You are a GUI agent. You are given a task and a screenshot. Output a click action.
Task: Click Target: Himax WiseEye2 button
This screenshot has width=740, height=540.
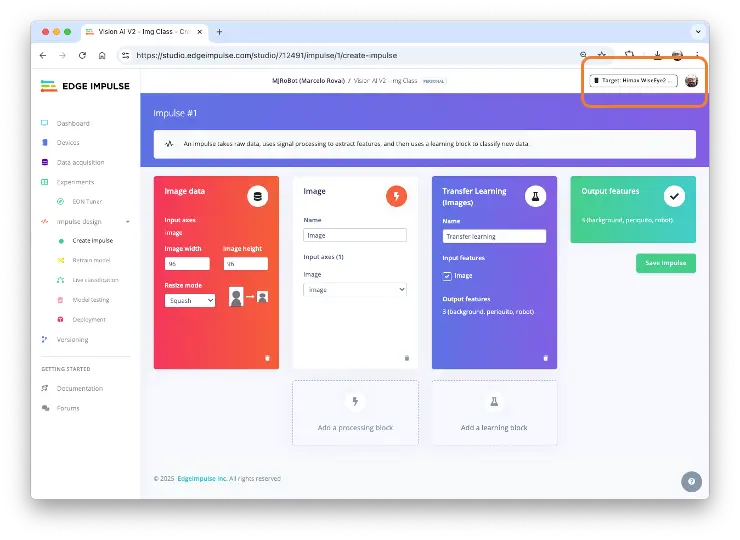tap(633, 80)
